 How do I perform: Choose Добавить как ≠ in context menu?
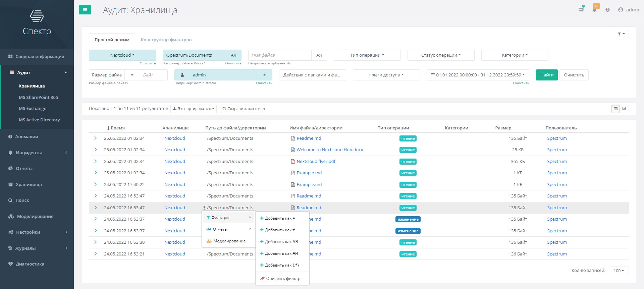[x=280, y=230]
